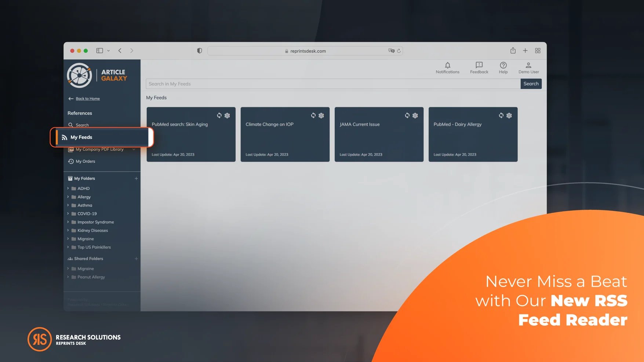Expand the Allergy folder

coord(68,197)
